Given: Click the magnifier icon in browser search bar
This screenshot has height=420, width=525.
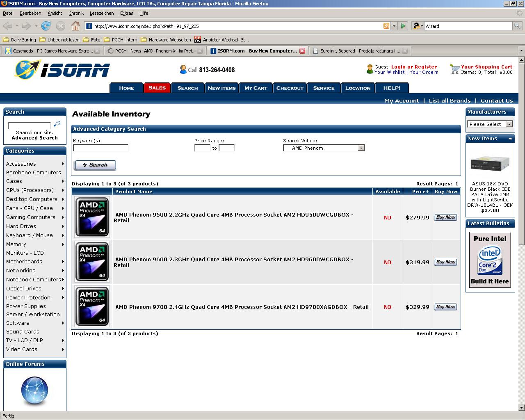Looking at the screenshot, I should tap(517, 26).
